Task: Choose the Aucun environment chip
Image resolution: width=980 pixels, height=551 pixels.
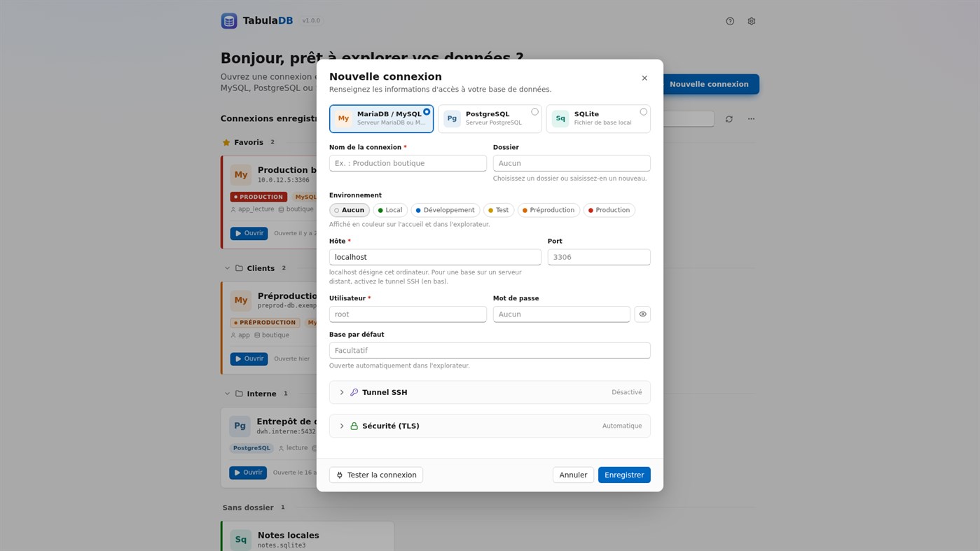Action: (350, 210)
